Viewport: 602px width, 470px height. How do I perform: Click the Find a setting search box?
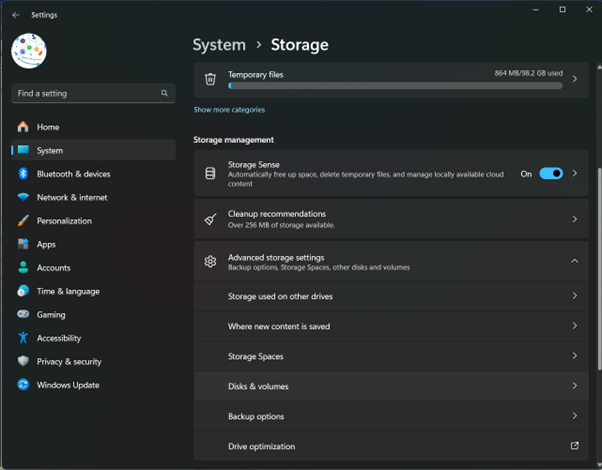point(85,93)
